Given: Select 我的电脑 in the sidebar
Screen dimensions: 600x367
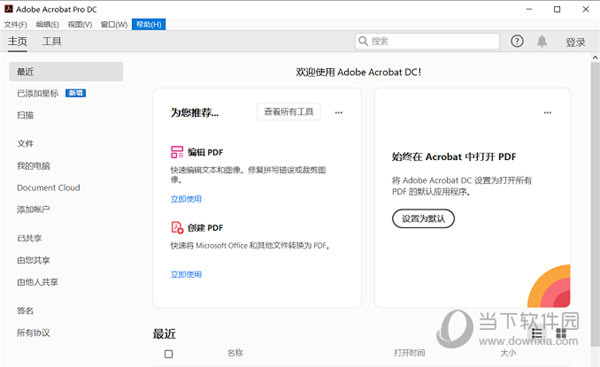Looking at the screenshot, I should (x=33, y=166).
